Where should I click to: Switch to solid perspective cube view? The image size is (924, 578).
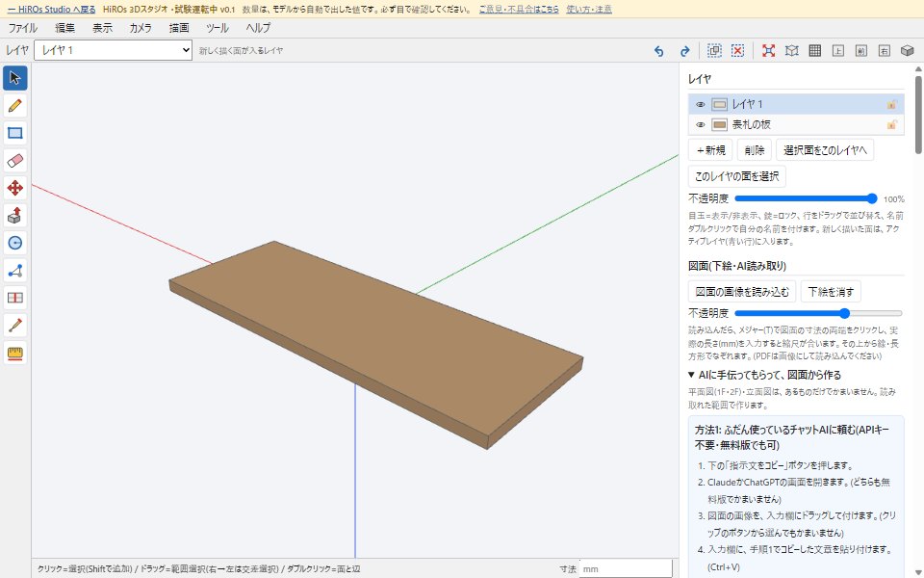(x=907, y=51)
